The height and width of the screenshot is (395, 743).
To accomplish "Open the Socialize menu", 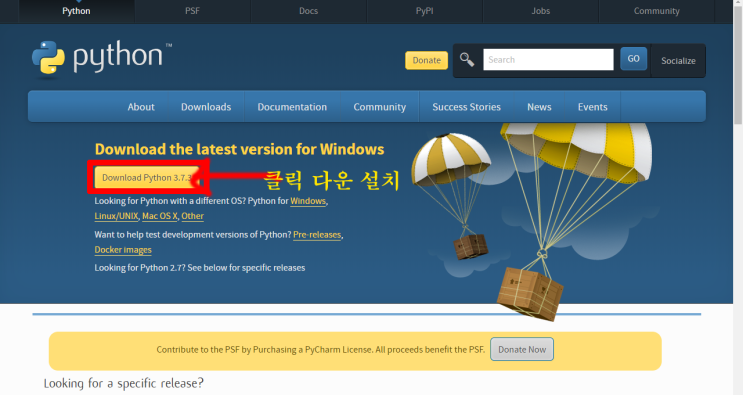I will [678, 61].
